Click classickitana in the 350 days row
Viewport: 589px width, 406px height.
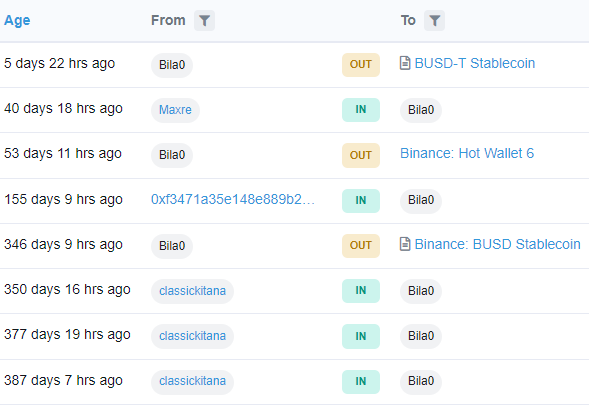pos(192,291)
